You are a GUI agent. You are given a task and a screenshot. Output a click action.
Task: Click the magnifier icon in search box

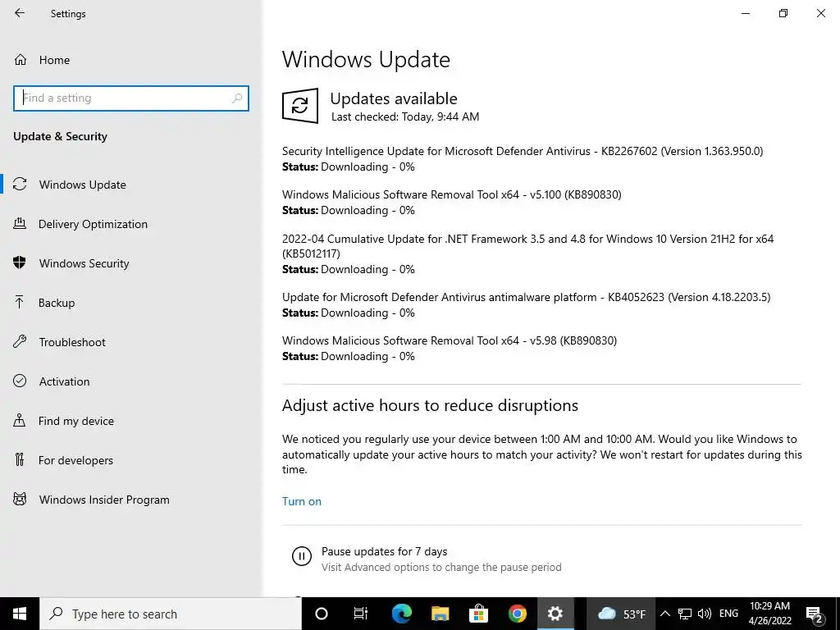[x=237, y=98]
